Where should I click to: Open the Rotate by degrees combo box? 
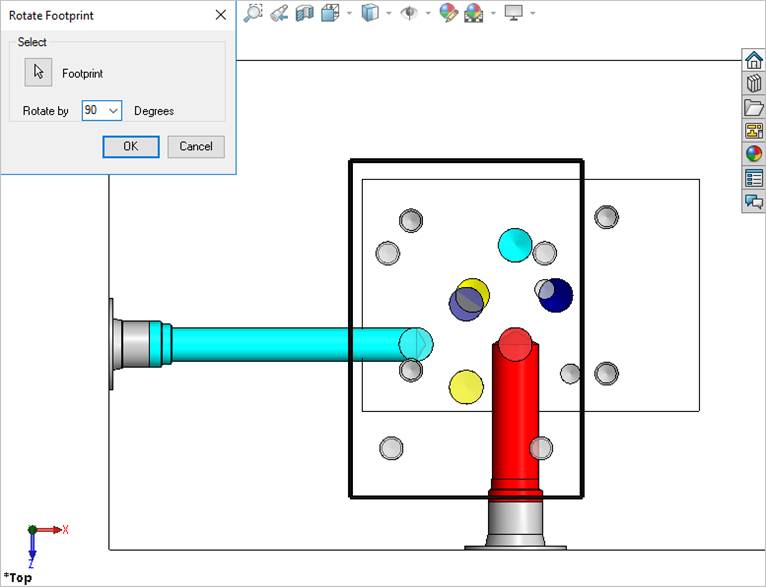tap(113, 111)
